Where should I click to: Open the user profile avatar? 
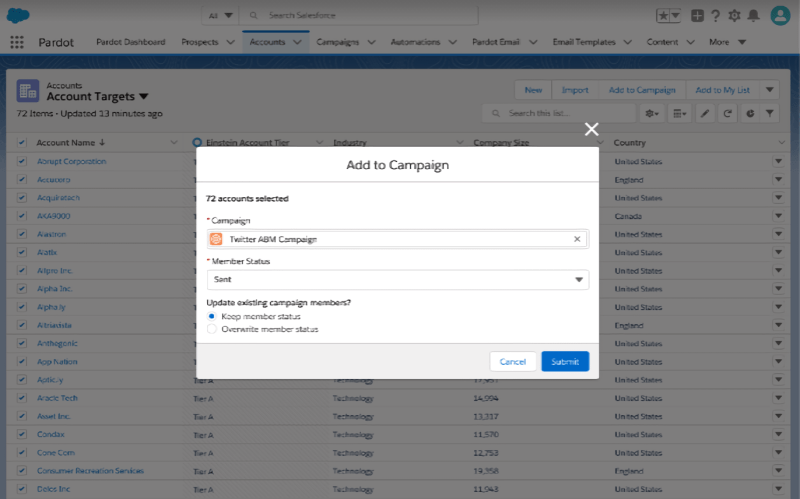(x=780, y=15)
